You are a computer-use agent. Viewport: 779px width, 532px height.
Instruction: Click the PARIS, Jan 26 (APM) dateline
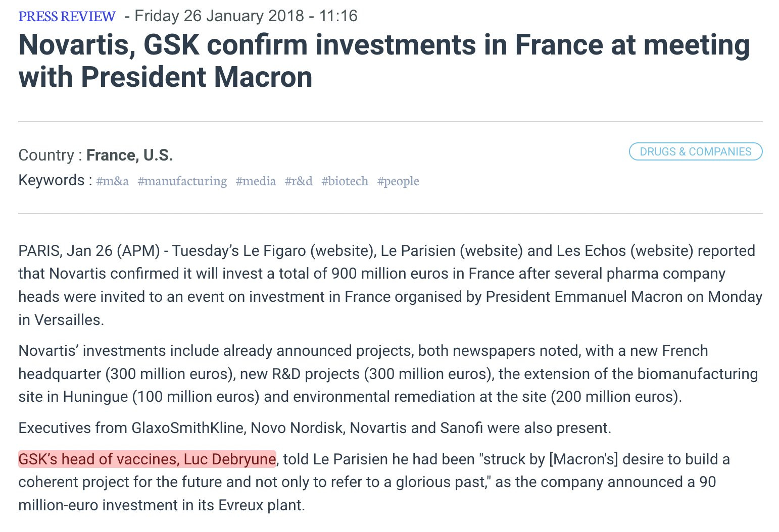click(x=89, y=250)
